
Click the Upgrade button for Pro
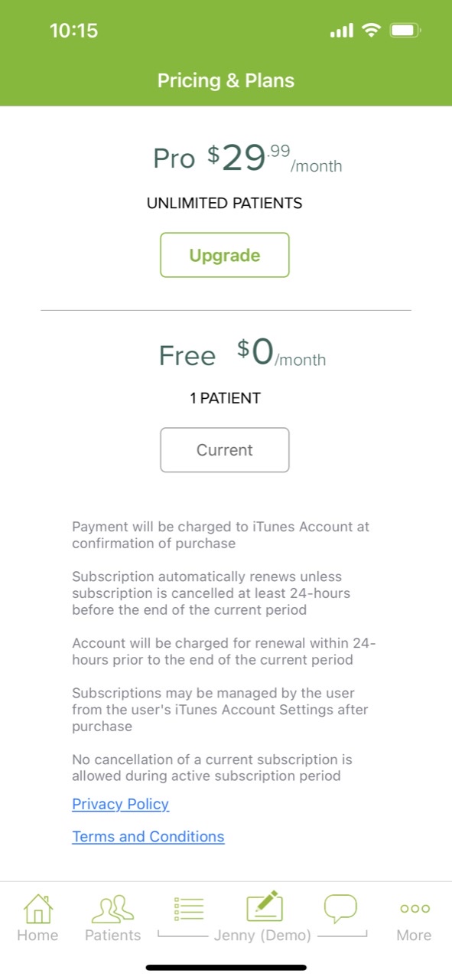point(225,255)
